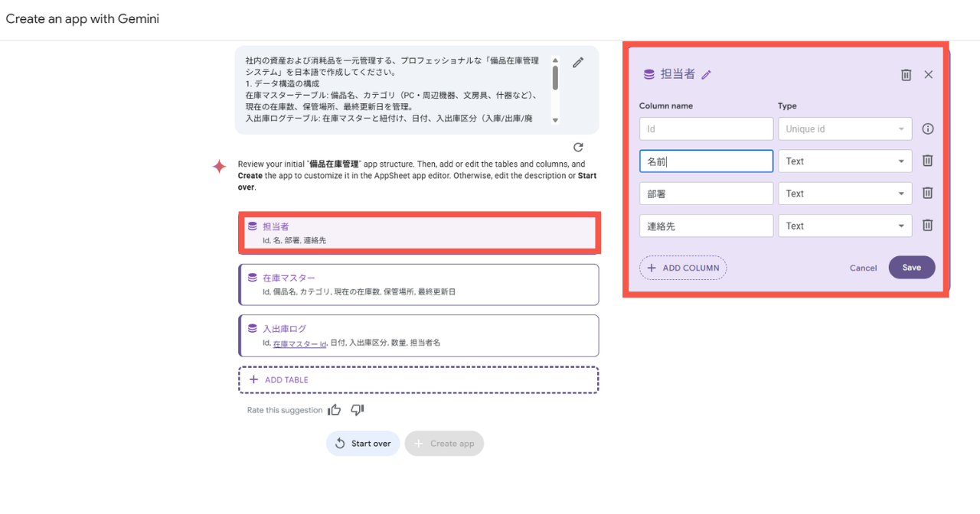
Task: Click the ADD COLUMN button
Action: tap(683, 268)
